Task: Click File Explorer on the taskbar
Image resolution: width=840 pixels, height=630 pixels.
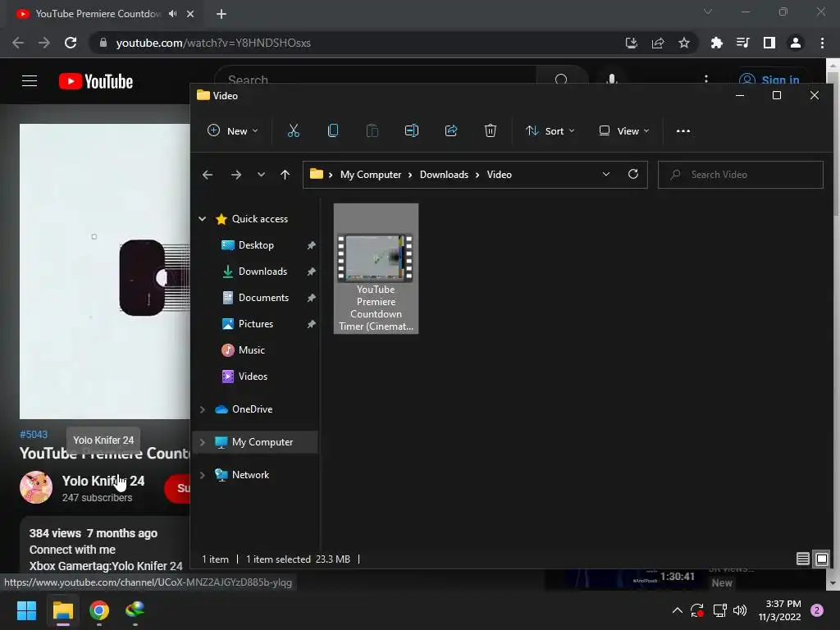Action: tap(62, 610)
